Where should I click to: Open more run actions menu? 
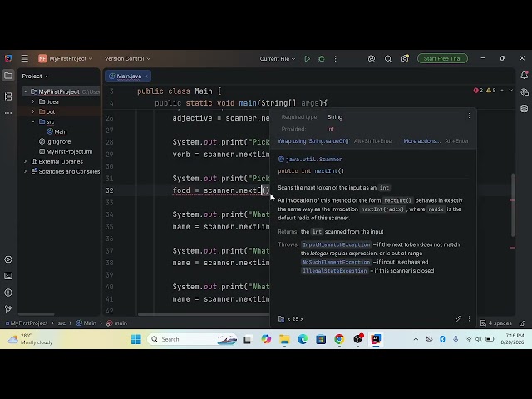click(x=335, y=59)
